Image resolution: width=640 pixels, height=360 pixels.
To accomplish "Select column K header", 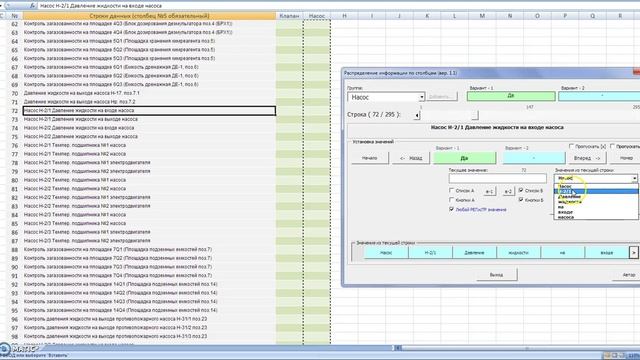I will pos(427,16).
